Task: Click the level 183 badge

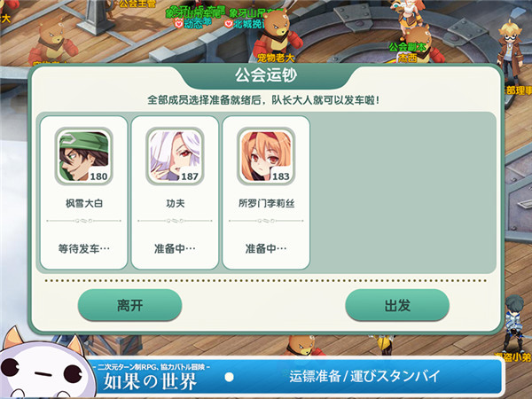Action: [281, 176]
